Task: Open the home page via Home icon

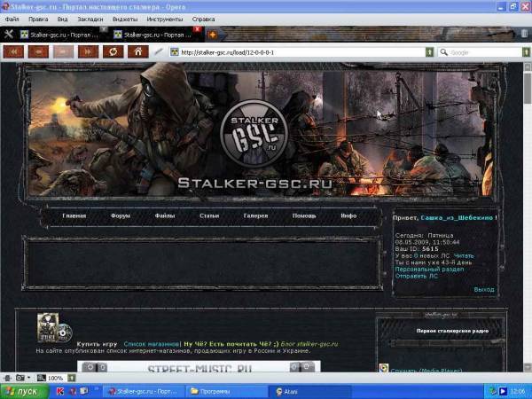Action: coord(137,52)
